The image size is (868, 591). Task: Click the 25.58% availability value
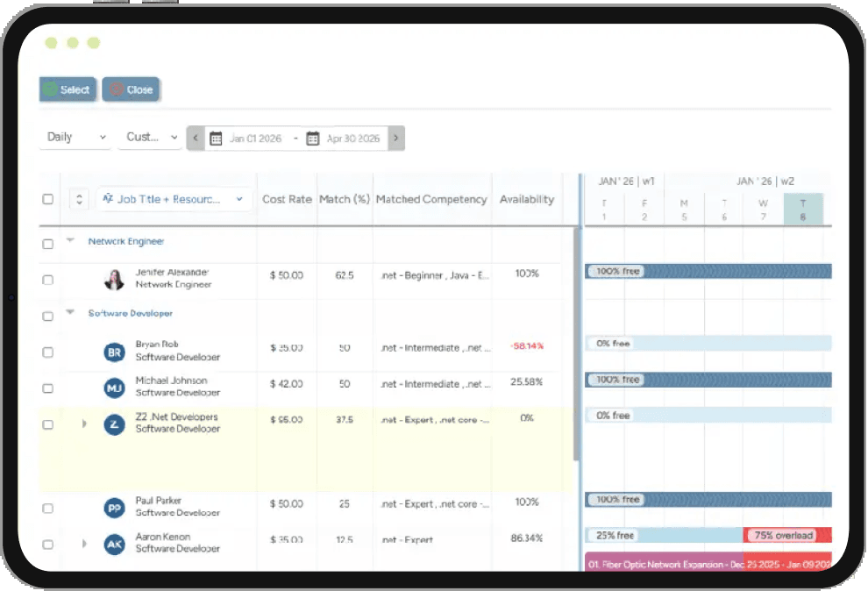tap(526, 381)
